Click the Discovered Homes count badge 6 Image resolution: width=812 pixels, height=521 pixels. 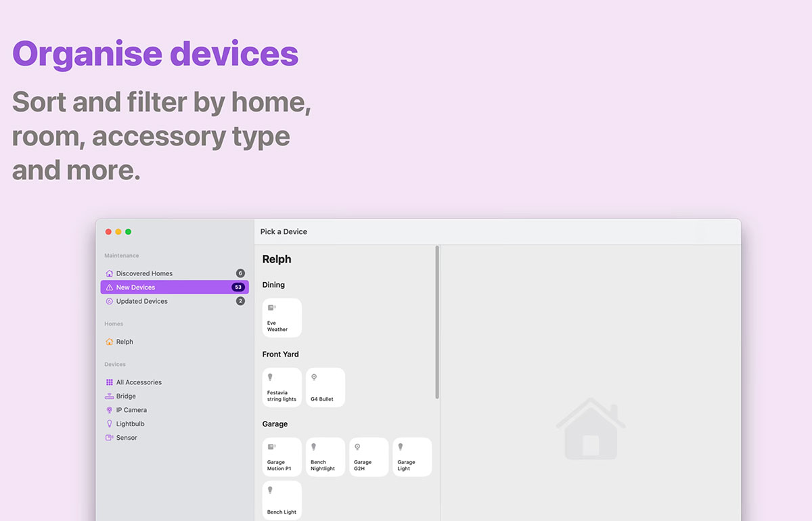[240, 273]
